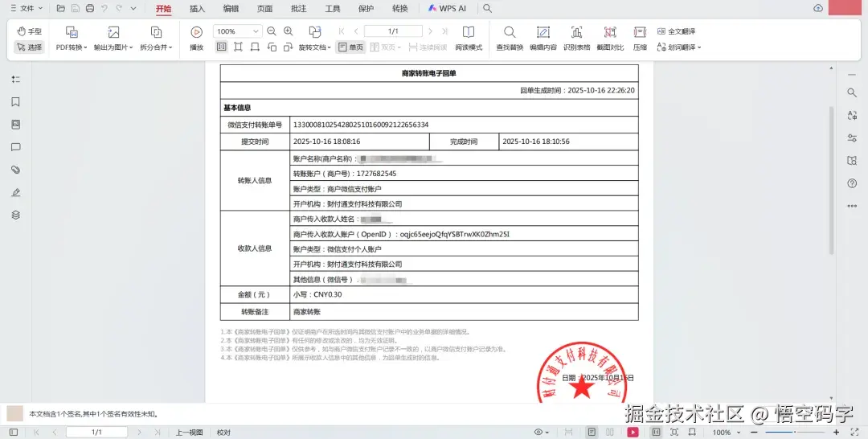868x439 pixels.
Task: Select the Hand tool (手型)
Action: click(x=29, y=31)
